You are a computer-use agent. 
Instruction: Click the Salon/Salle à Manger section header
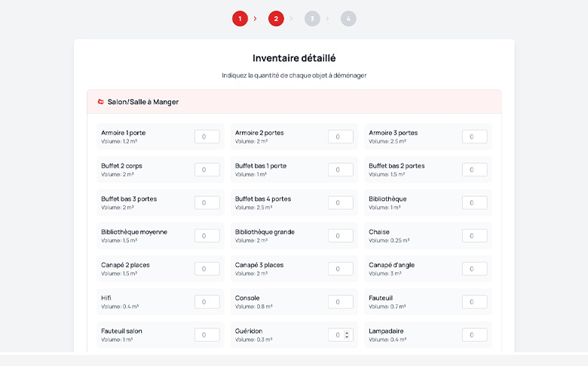(294, 102)
